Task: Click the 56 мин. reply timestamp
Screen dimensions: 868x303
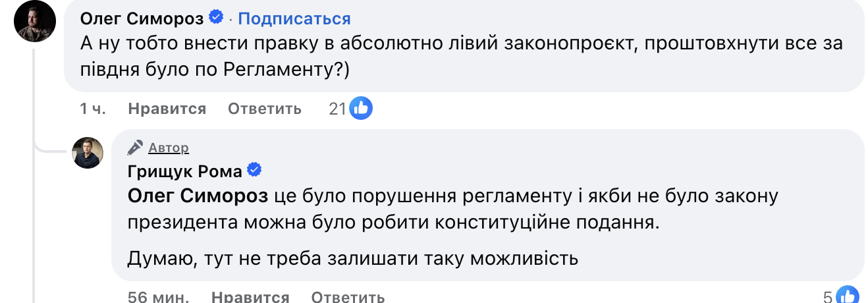Action: point(159,297)
